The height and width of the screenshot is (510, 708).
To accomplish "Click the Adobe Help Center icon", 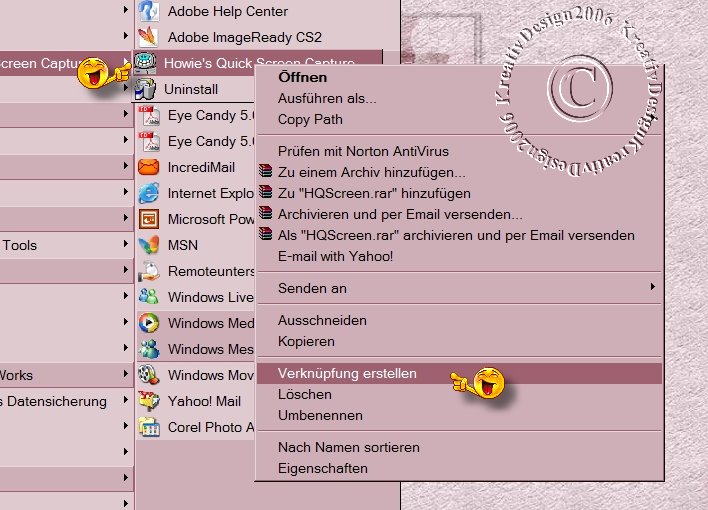I will click(148, 10).
